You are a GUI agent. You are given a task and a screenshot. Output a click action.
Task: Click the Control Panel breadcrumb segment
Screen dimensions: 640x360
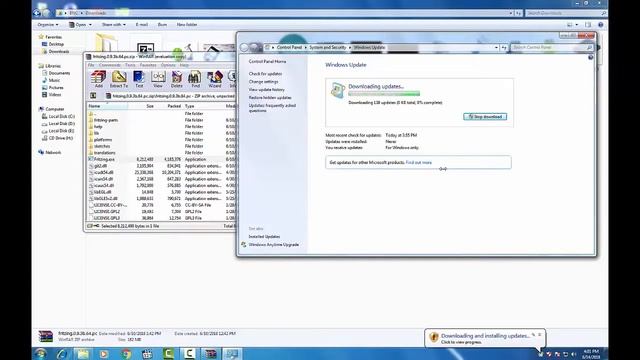tap(289, 48)
